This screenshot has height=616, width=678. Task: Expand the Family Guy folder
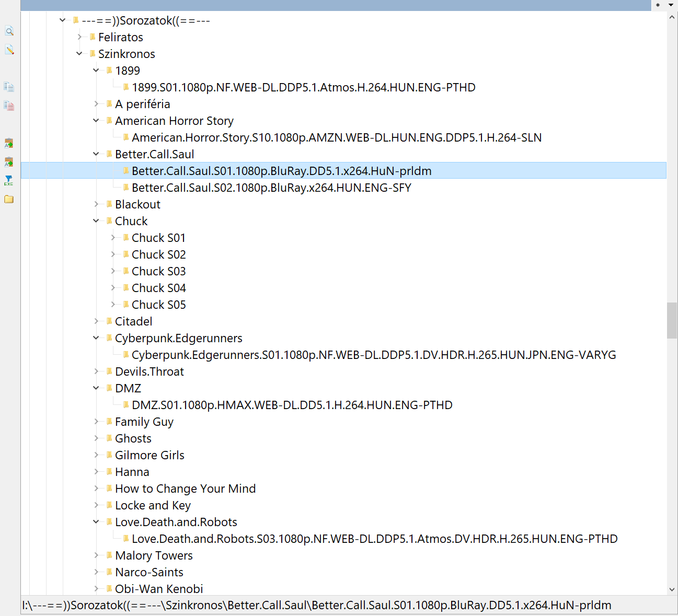click(96, 421)
